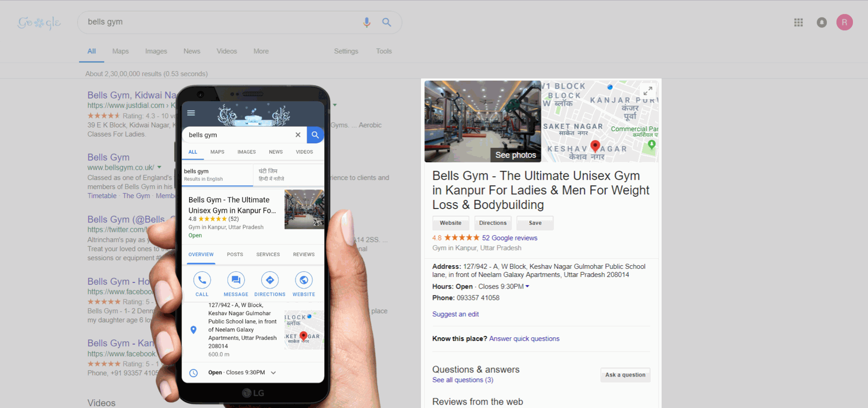Click the Answer quick questions link
The height and width of the screenshot is (408, 868).
[524, 339]
